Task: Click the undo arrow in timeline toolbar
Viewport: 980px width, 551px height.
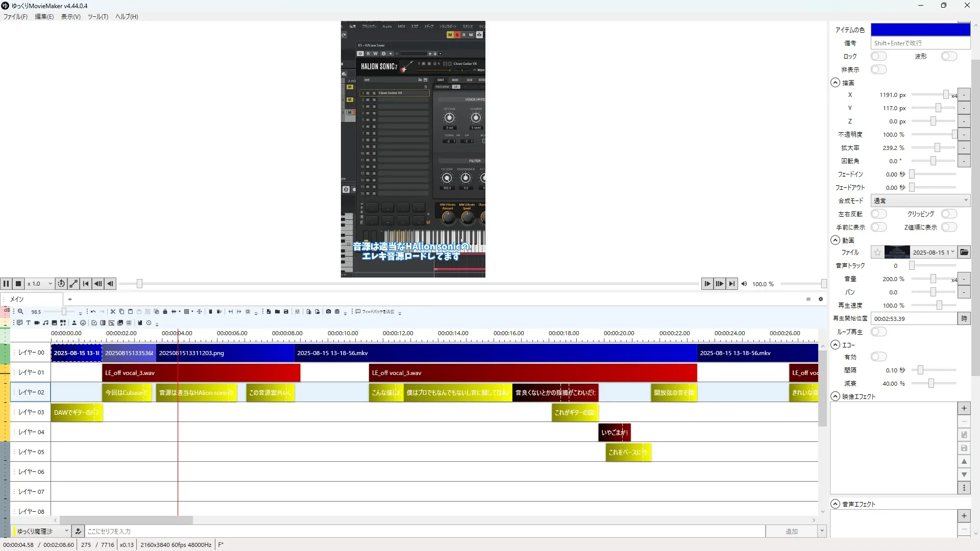Action: point(93,312)
